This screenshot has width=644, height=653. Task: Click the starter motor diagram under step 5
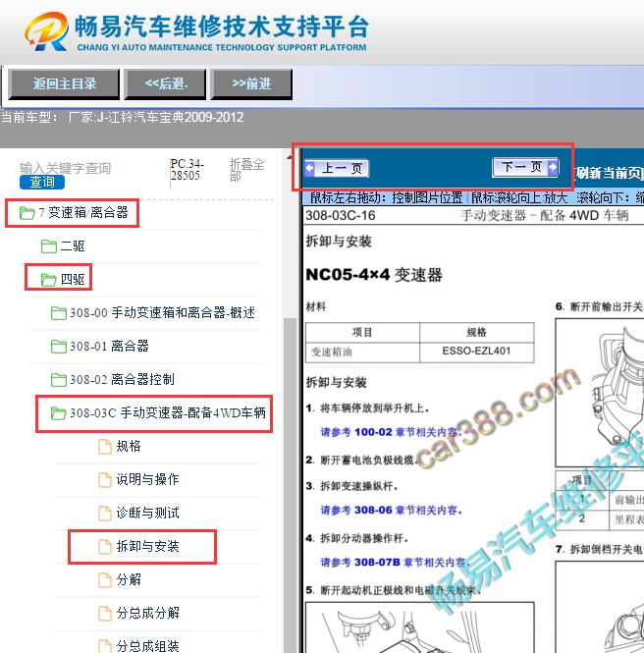tap(419, 626)
